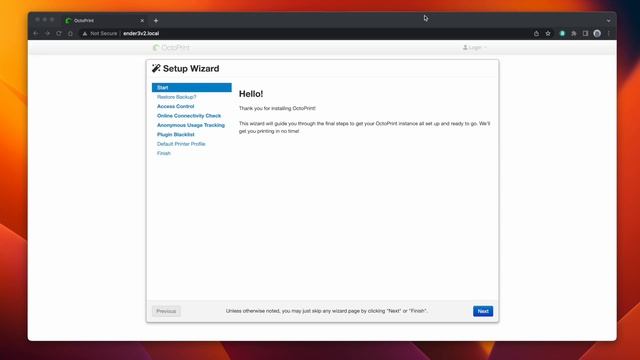Select the Start wizard step
Image resolution: width=640 pixels, height=360 pixels.
click(191, 87)
